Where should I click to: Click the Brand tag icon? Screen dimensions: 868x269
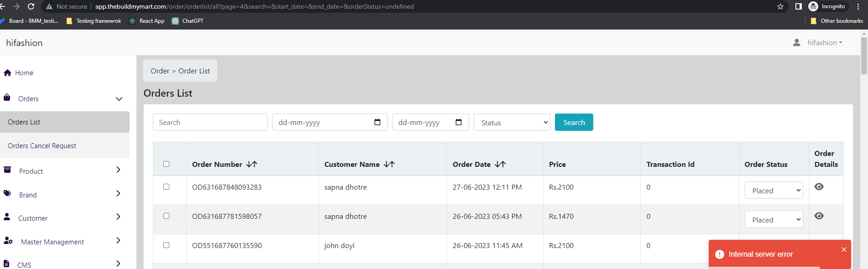pyautogui.click(x=7, y=193)
